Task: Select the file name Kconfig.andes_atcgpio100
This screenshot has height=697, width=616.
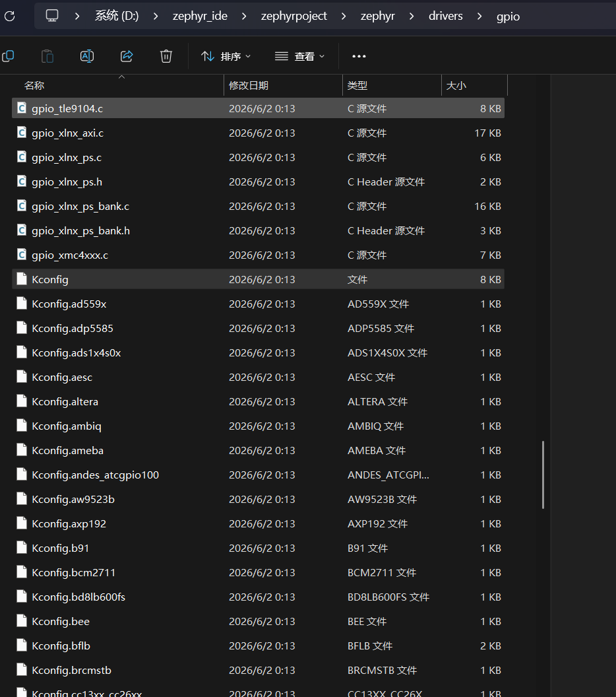Action: pos(95,475)
